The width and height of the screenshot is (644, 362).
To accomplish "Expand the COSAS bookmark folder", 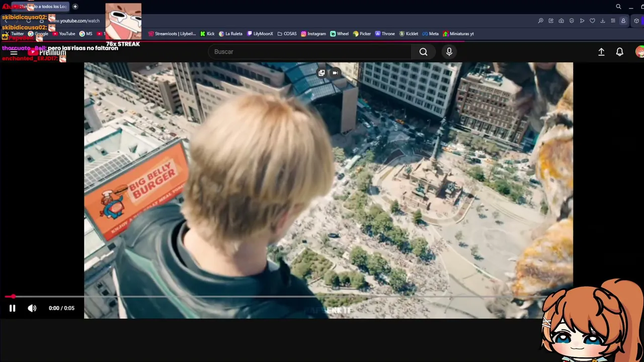I will [287, 34].
